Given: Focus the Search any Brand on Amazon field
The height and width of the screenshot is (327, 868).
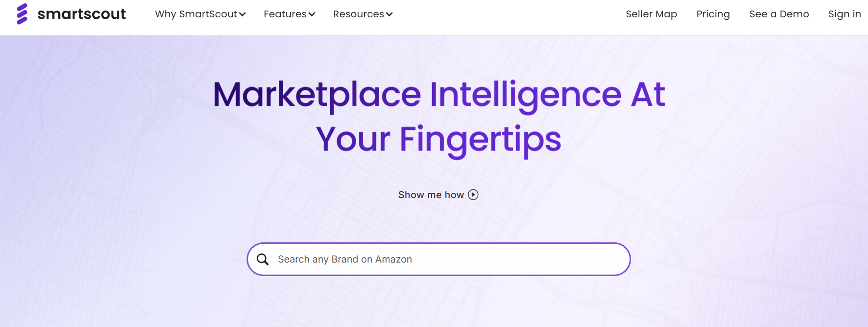Looking at the screenshot, I should [438, 259].
